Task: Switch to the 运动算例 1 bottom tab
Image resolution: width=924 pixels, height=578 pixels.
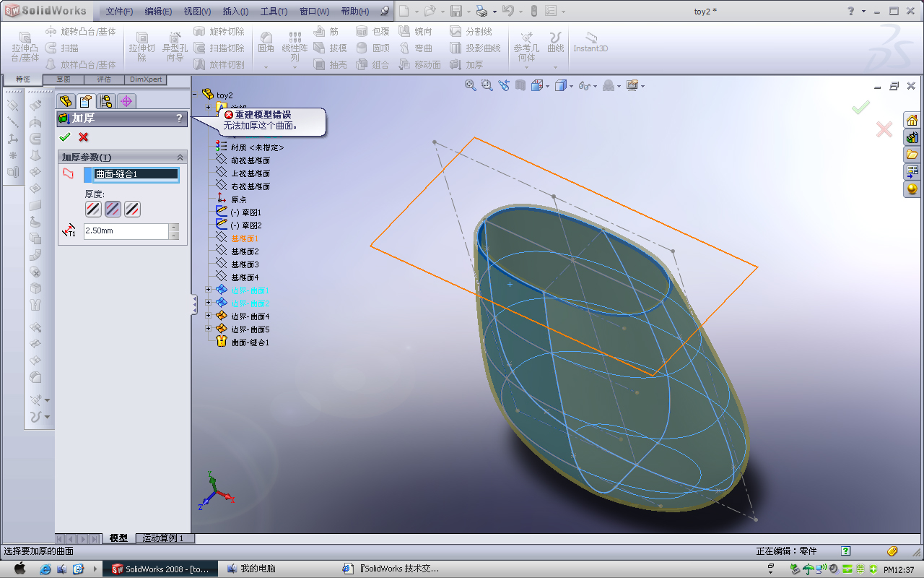Action: point(165,538)
